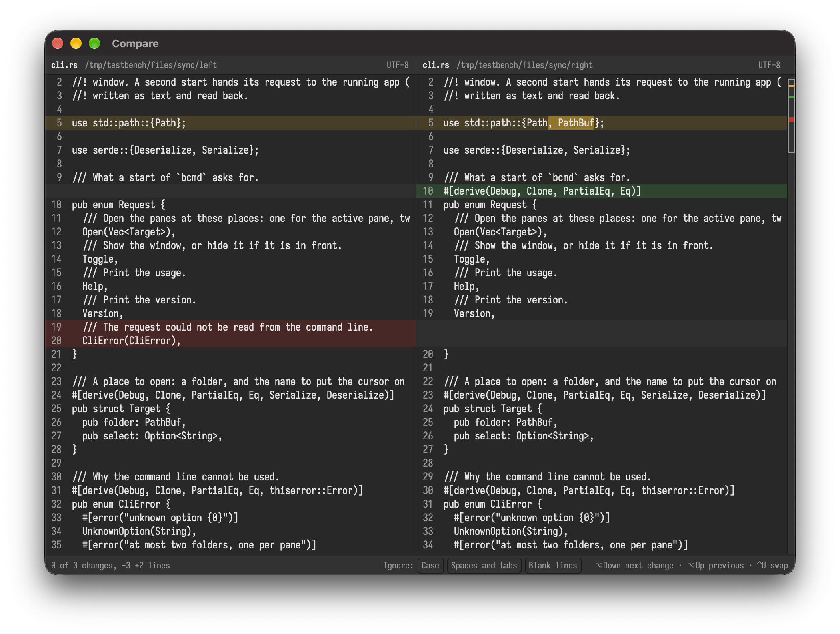Click left line 'use std::path::{Path};'
This screenshot has width=840, height=634.
point(129,123)
